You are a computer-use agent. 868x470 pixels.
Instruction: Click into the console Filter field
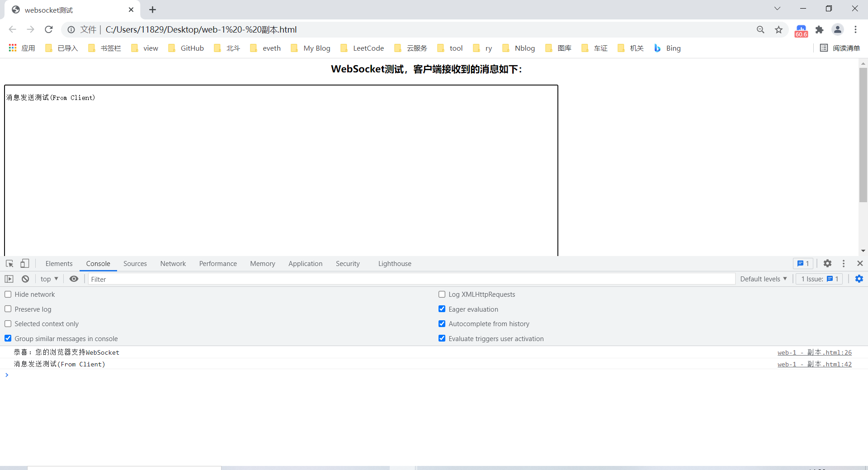pyautogui.click(x=411, y=279)
